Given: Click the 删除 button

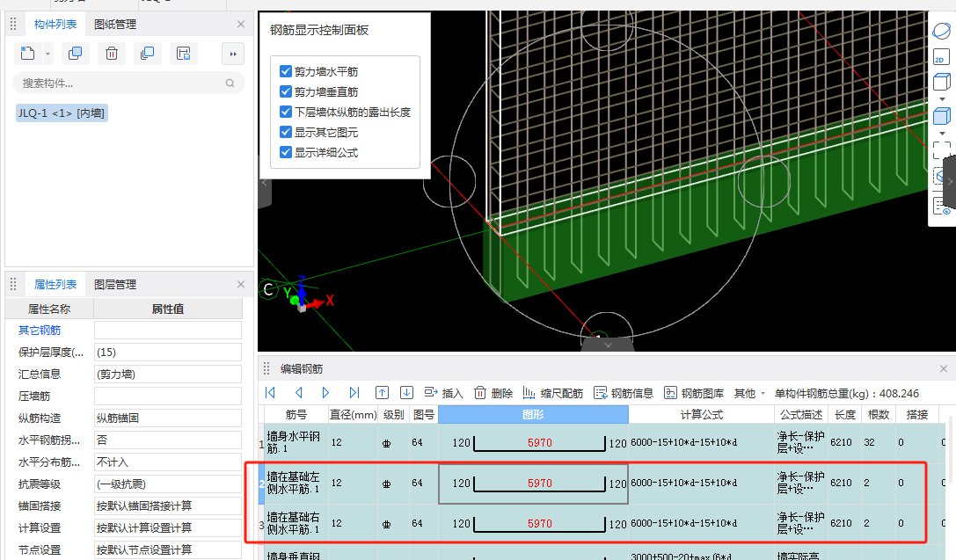Looking at the screenshot, I should tap(493, 393).
